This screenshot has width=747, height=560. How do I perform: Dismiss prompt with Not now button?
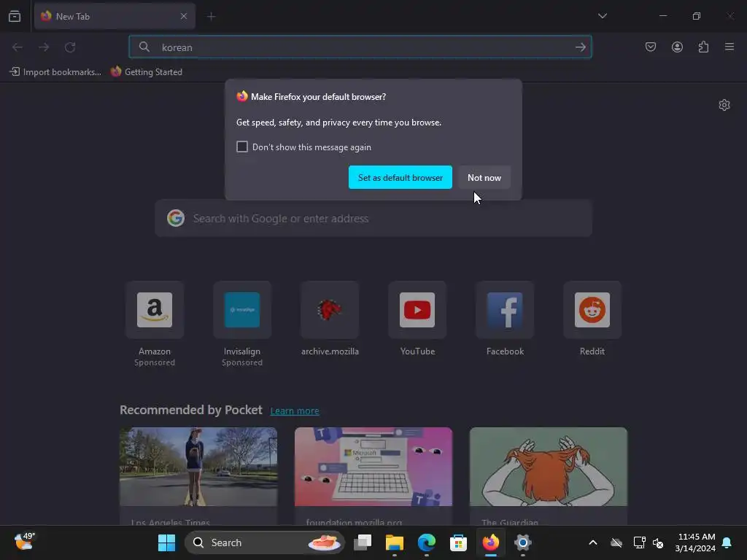click(x=484, y=177)
